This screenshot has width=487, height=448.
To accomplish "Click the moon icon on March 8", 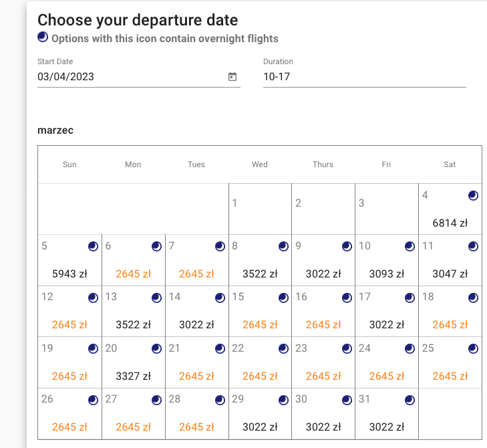I will (x=283, y=247).
